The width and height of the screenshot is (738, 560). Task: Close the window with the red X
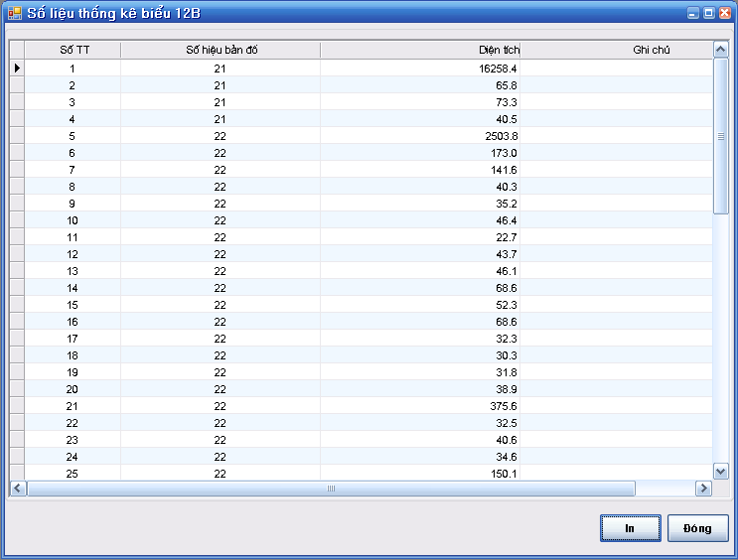[x=723, y=14]
